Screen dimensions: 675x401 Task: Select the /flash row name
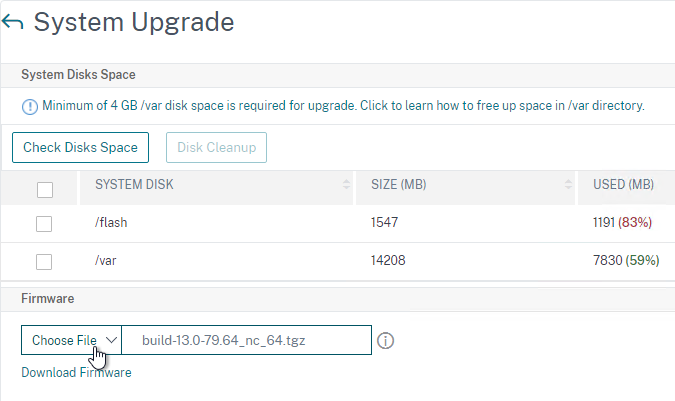tap(111, 222)
